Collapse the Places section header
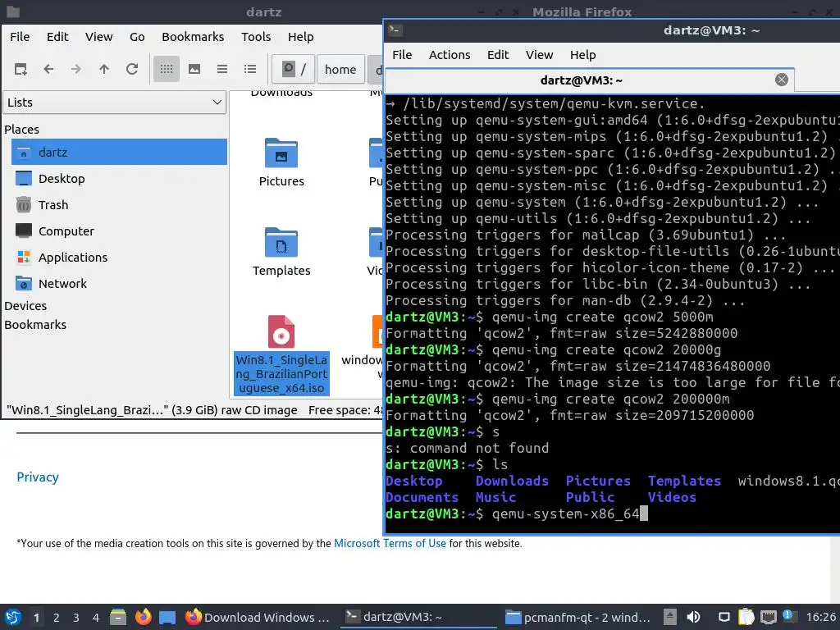 coord(21,129)
